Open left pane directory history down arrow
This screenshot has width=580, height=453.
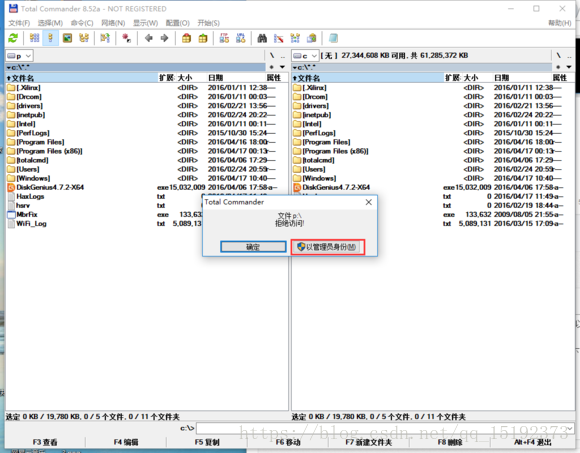282,67
